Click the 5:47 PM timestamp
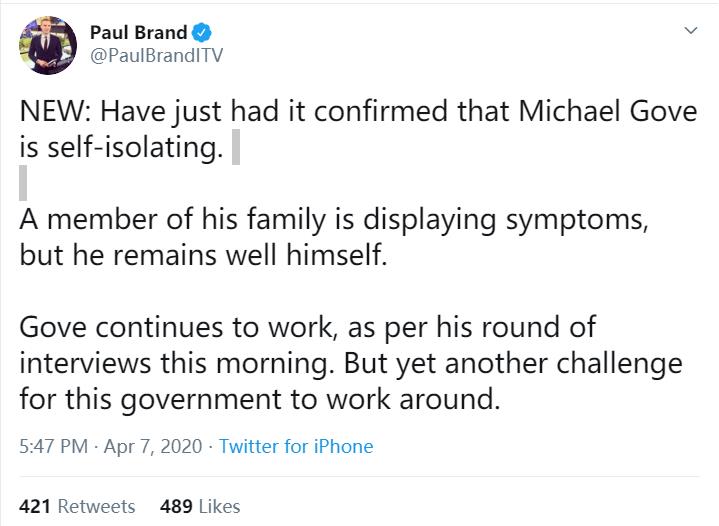The image size is (719, 526). point(51,446)
